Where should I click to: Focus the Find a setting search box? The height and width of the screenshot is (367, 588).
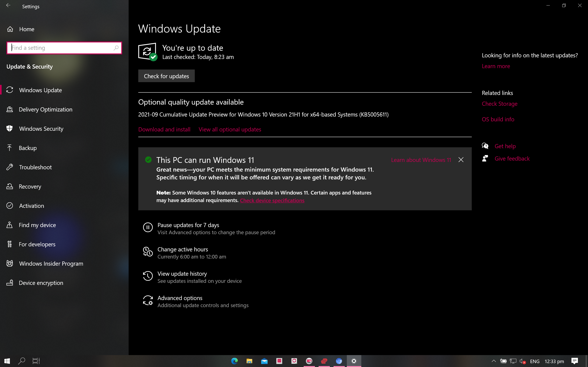61,48
